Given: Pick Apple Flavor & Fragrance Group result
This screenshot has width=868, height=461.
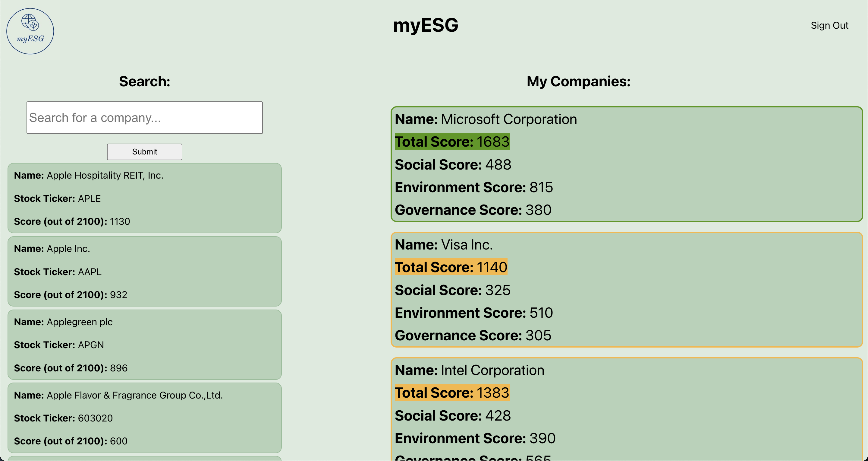Looking at the screenshot, I should (145, 418).
